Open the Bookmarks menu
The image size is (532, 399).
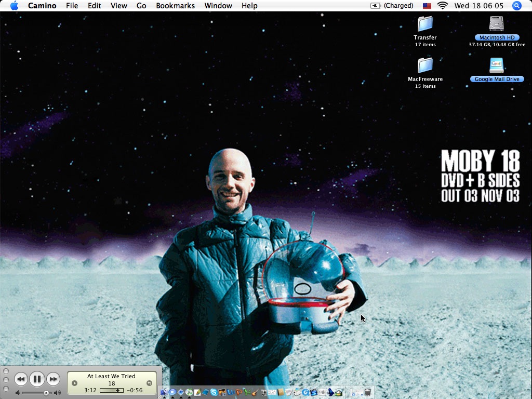click(176, 6)
